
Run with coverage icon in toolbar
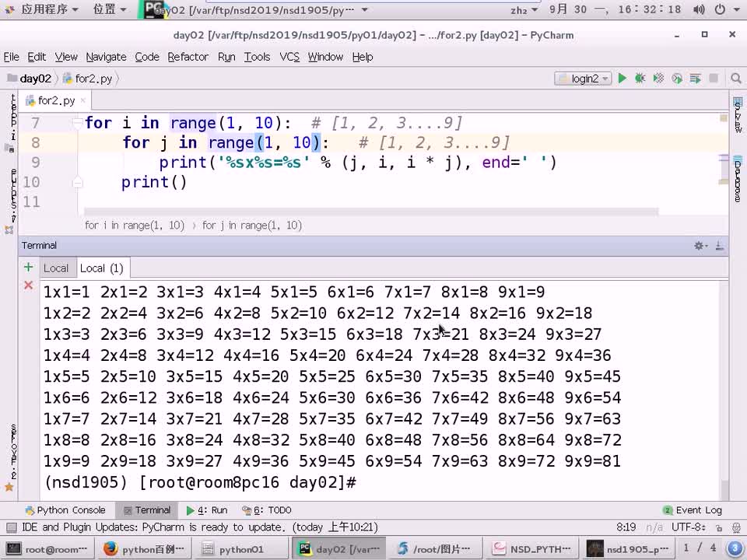coord(658,79)
